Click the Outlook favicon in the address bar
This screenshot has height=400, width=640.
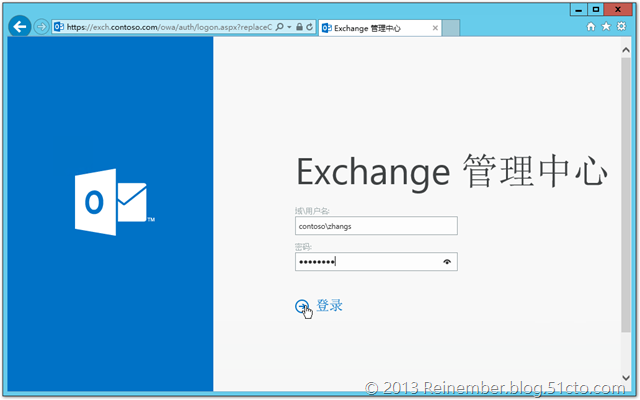58,27
